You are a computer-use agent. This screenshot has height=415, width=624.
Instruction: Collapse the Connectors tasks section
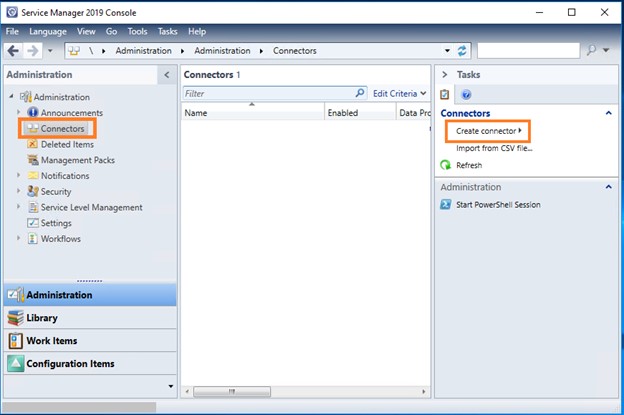(x=608, y=113)
